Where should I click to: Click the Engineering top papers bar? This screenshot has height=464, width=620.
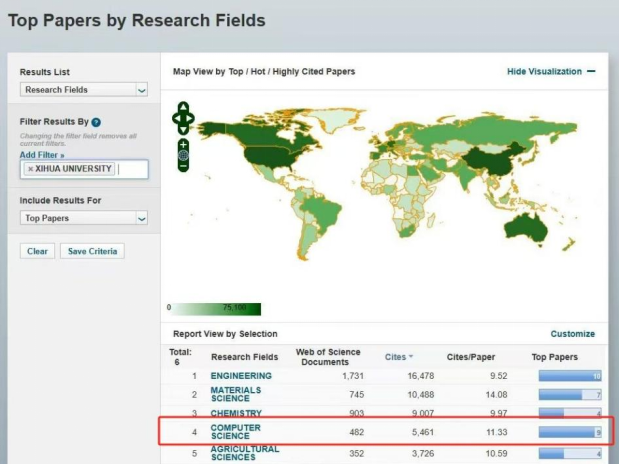click(569, 376)
